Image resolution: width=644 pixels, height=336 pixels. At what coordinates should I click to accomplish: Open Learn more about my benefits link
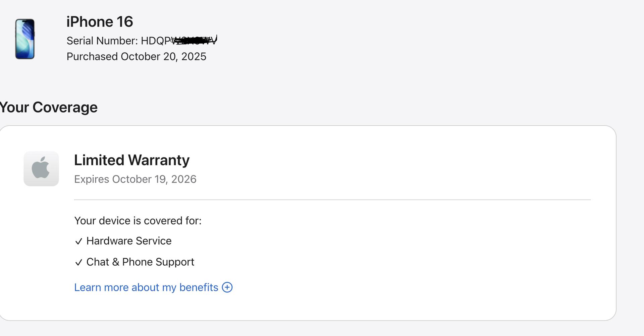tap(146, 287)
